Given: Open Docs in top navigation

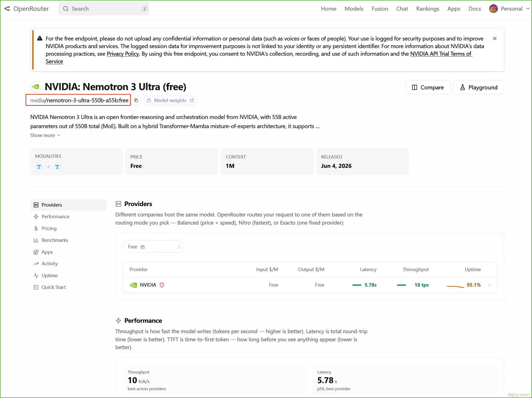Looking at the screenshot, I should click(475, 9).
